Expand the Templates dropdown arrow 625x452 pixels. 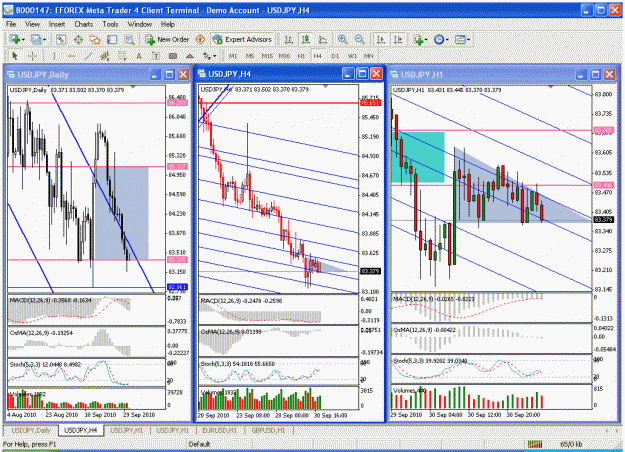coord(468,40)
